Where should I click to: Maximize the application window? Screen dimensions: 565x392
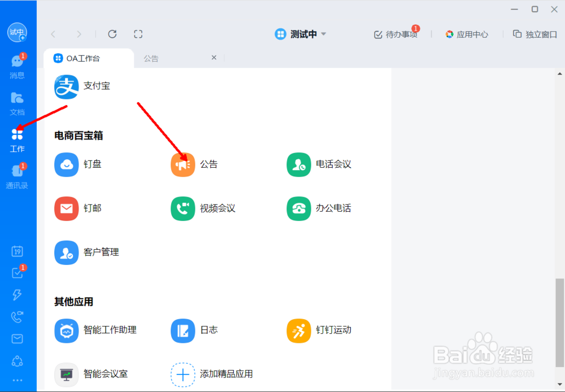534,9
